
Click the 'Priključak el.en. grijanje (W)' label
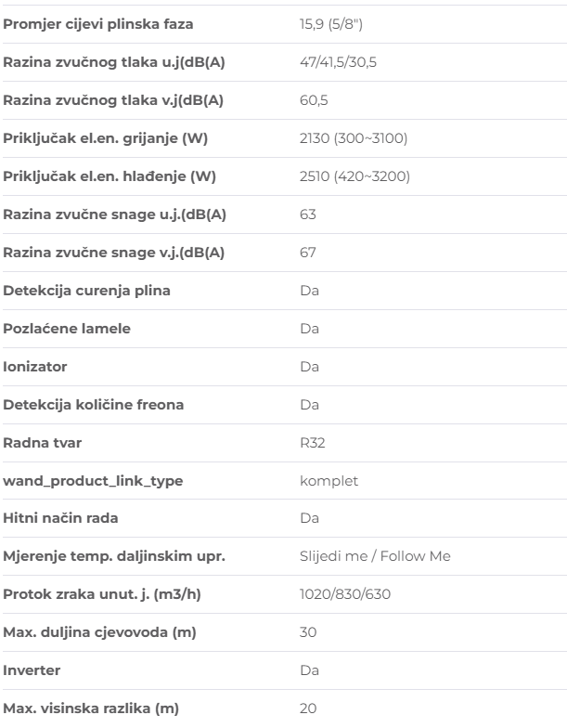tap(108, 137)
